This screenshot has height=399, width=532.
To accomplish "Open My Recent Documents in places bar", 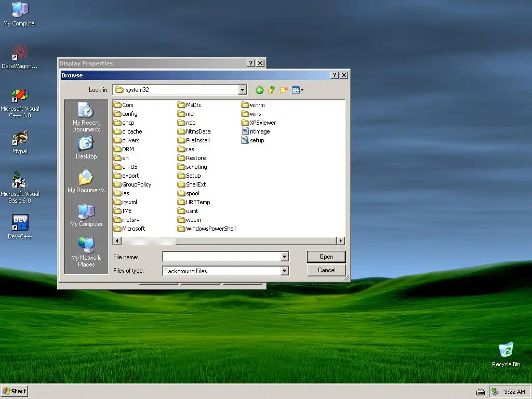I will tap(86, 117).
